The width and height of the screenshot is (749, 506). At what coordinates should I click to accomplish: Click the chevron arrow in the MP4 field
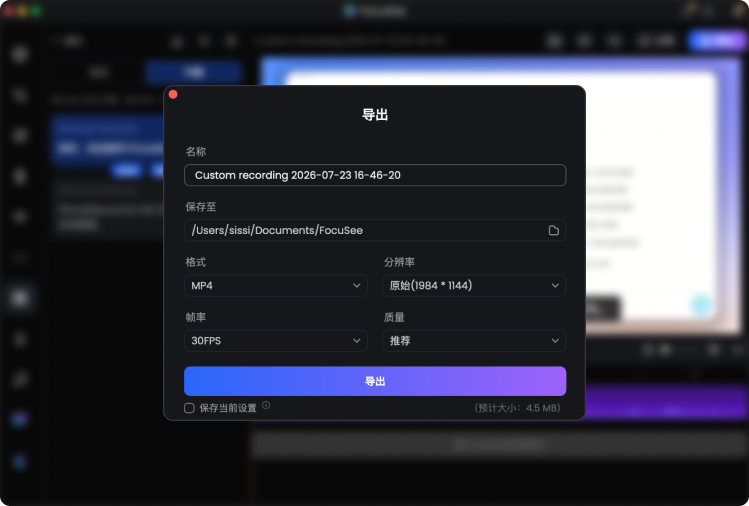pos(356,286)
